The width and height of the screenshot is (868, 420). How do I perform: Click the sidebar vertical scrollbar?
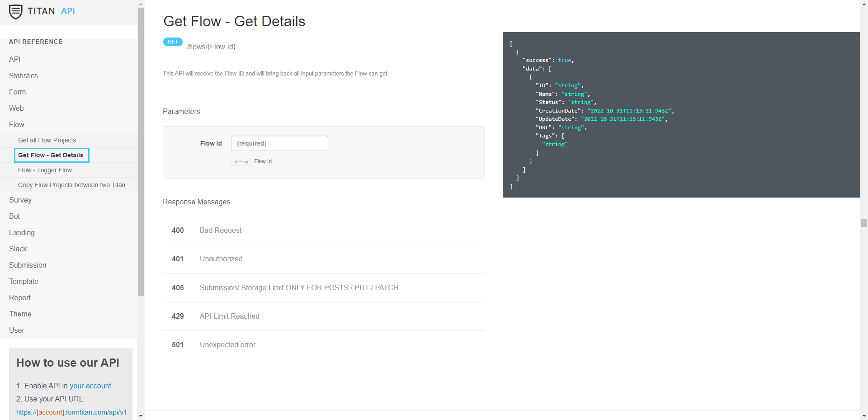[x=141, y=149]
